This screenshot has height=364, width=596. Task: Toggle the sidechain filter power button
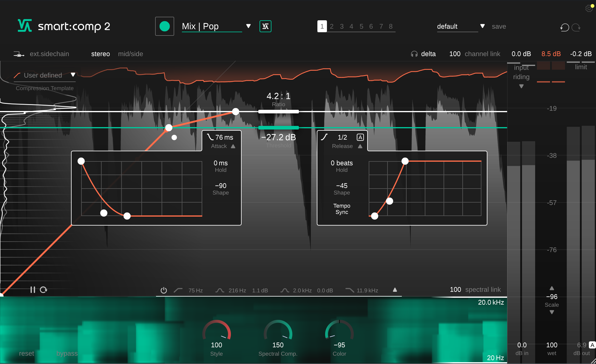[x=164, y=290]
